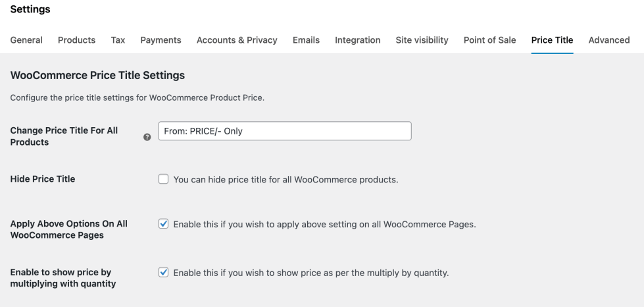Go to the Tax tab
Viewport: 644px width, 307px height.
pos(118,40)
